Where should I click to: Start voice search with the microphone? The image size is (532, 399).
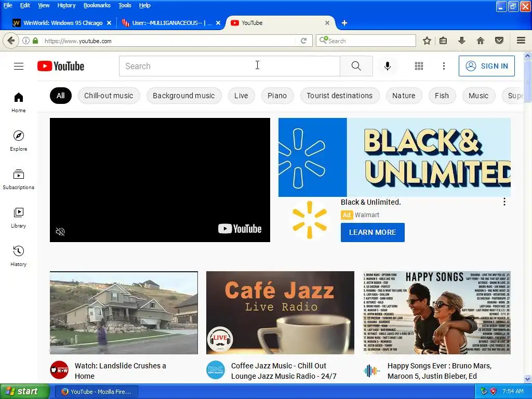(x=388, y=66)
